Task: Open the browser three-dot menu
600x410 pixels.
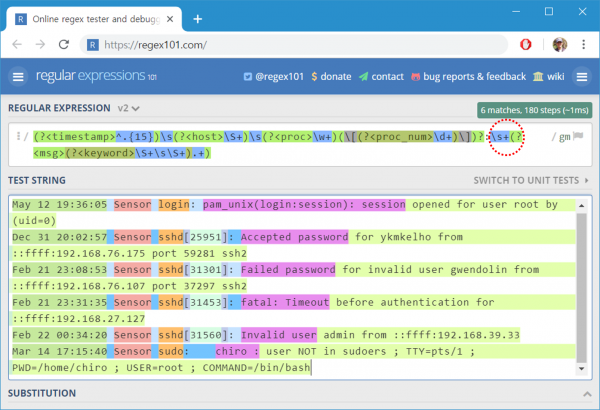Action: 583,44
